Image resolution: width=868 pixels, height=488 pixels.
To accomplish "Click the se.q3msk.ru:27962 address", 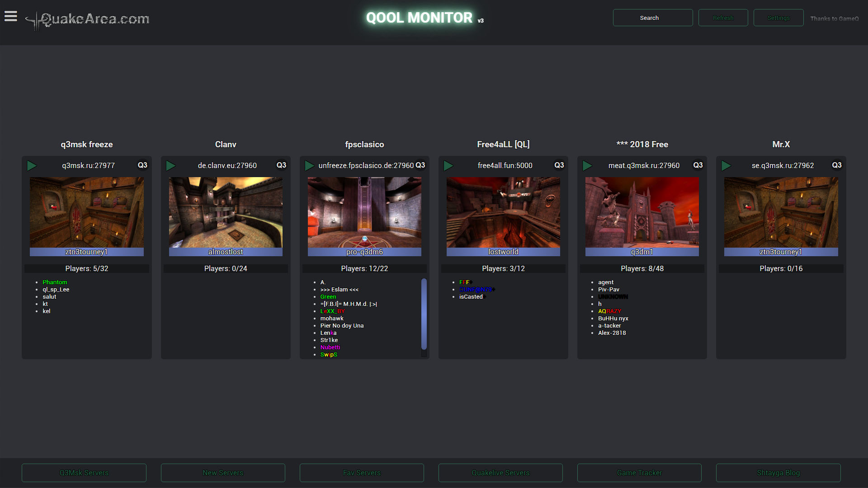I will tap(782, 166).
